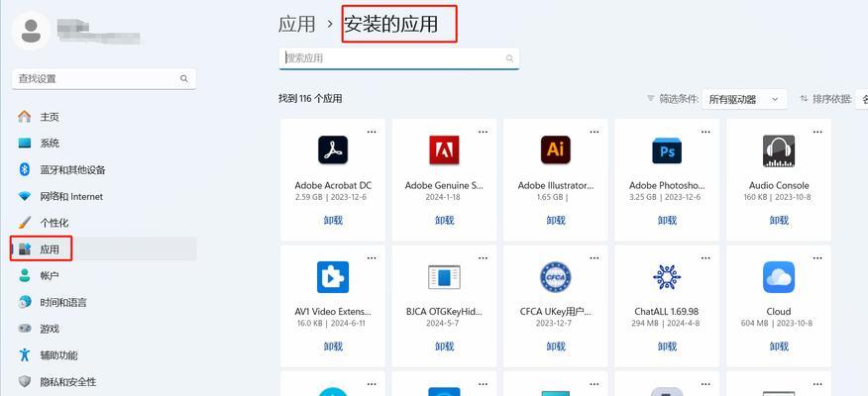Image resolution: width=868 pixels, height=396 pixels.
Task: Open the 主页 settings page
Action: click(x=103, y=117)
